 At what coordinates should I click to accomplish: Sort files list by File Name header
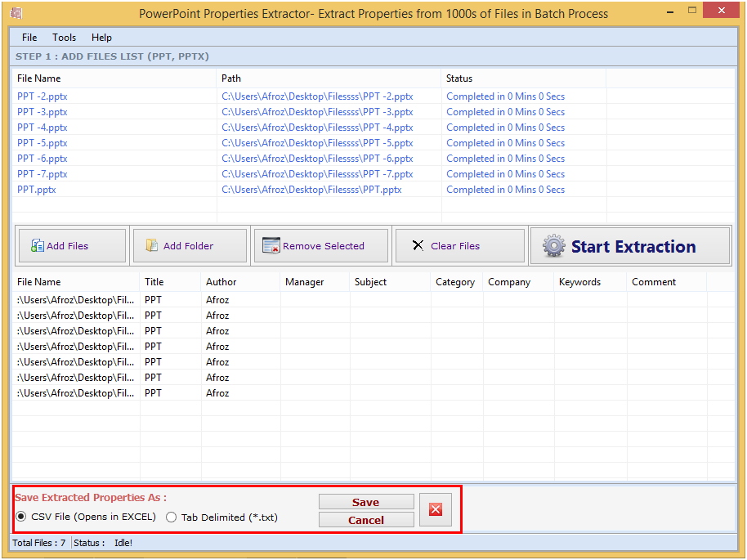(x=114, y=78)
